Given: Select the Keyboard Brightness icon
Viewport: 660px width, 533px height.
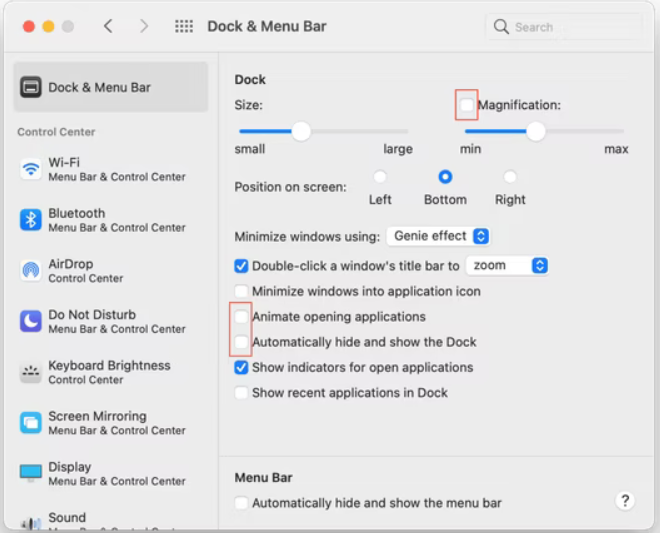Looking at the screenshot, I should [31, 372].
